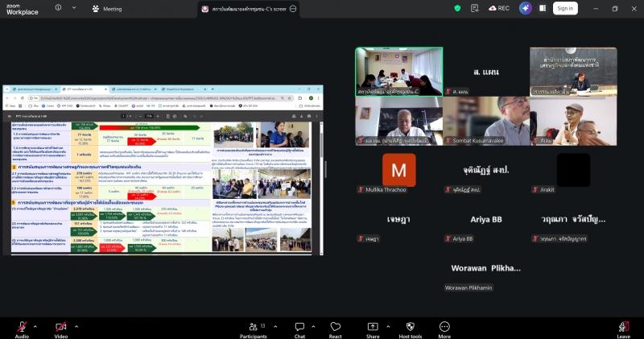Select third browser tab in shared screen
This screenshot has height=339, width=644.
(x=134, y=89)
